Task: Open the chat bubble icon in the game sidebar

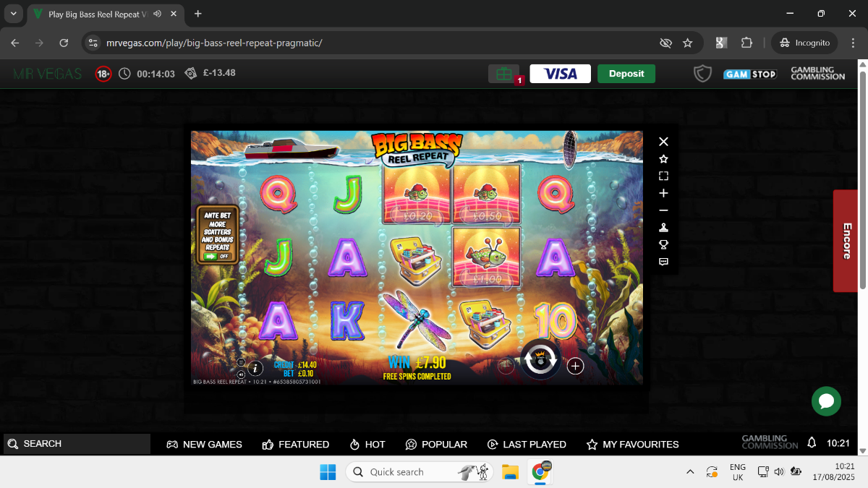Action: 663,262
